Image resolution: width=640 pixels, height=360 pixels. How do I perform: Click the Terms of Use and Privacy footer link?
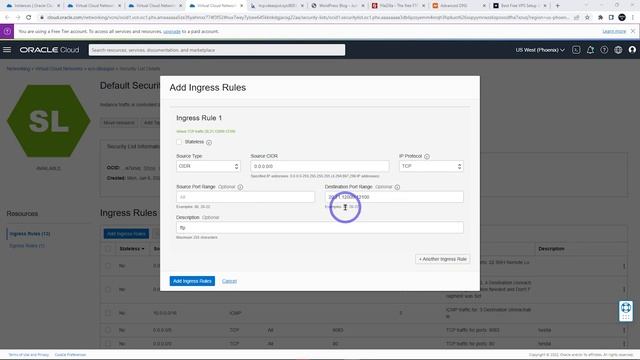pos(29,355)
